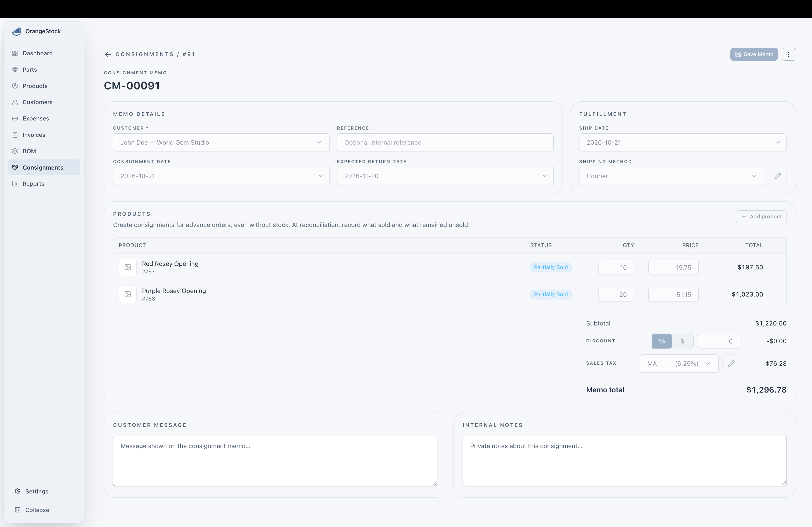Click the OrangeStock logo icon
This screenshot has height=527, width=812.
[16, 31]
